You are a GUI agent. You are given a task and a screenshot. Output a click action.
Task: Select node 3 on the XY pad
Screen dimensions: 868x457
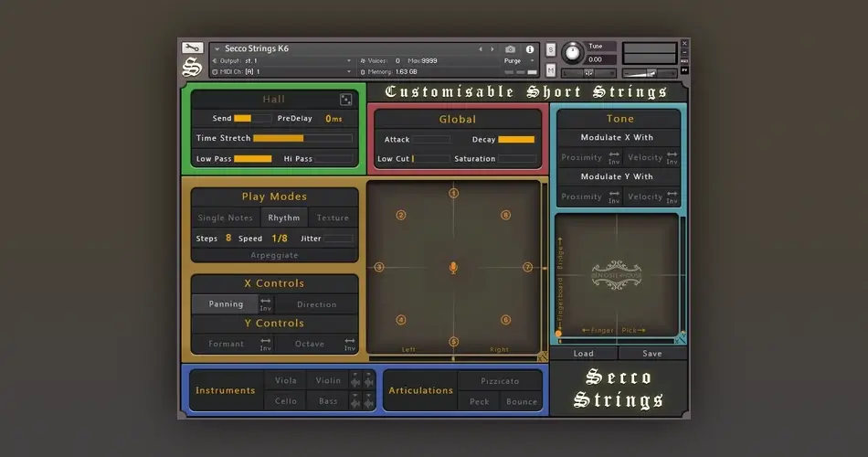click(x=379, y=267)
